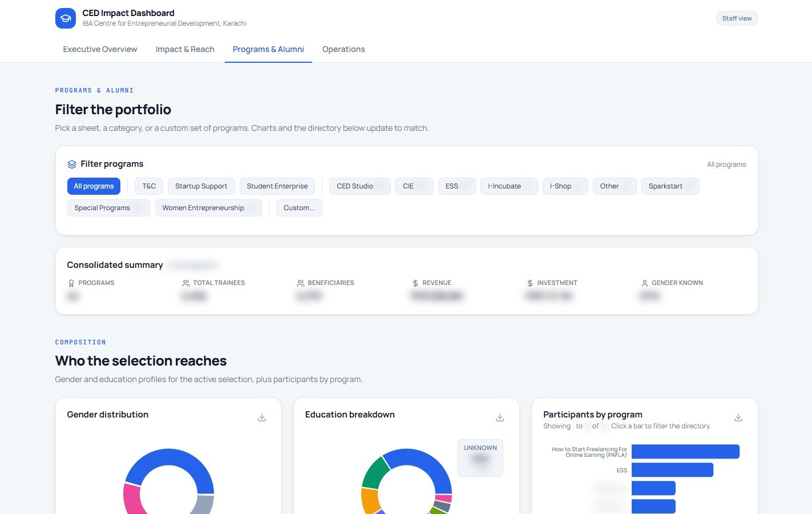
Task: Click the 'Gender distribution' card title
Action: 107,415
